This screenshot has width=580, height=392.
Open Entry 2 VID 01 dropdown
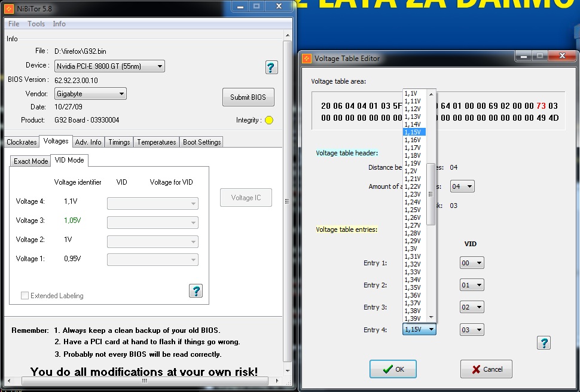click(x=472, y=285)
